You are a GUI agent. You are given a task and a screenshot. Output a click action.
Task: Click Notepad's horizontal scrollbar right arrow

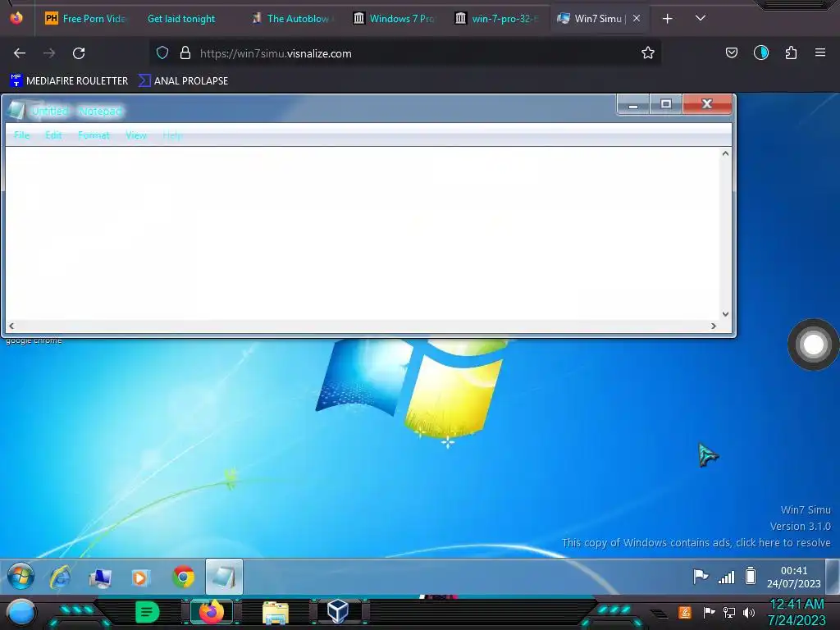[x=714, y=326]
